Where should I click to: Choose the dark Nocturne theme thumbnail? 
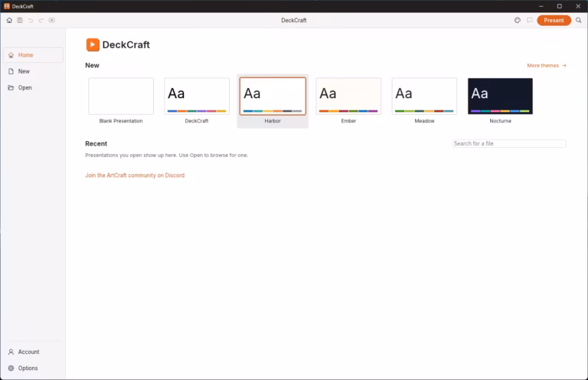click(500, 96)
